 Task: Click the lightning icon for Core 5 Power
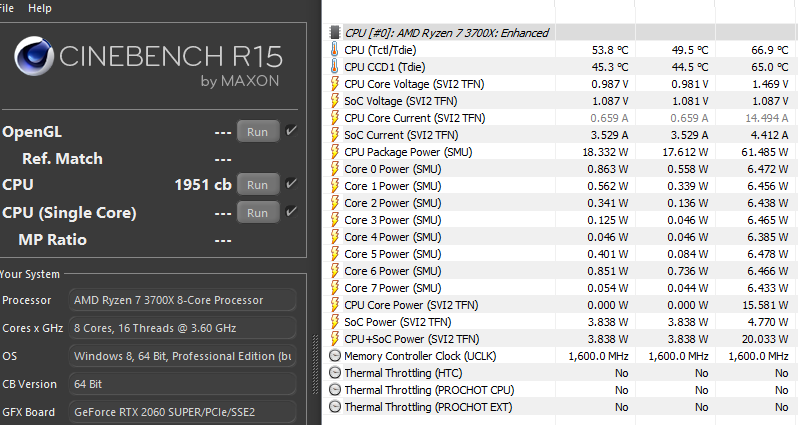[334, 254]
